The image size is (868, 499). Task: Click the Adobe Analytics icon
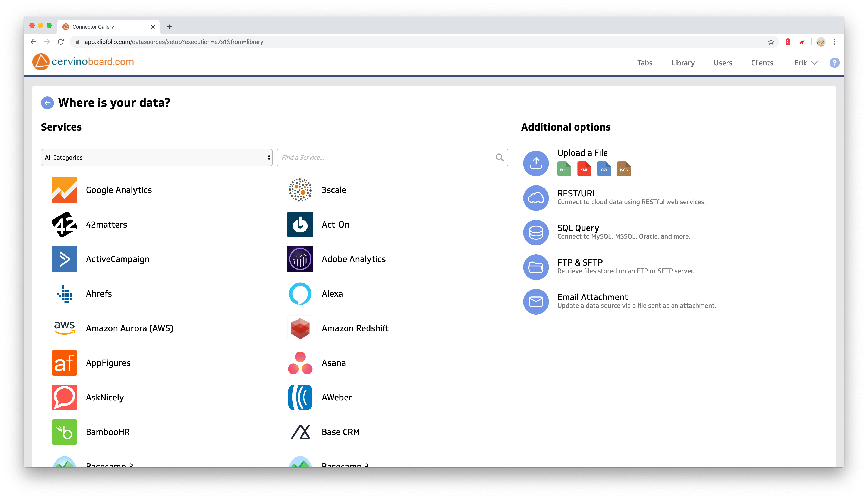pos(300,259)
